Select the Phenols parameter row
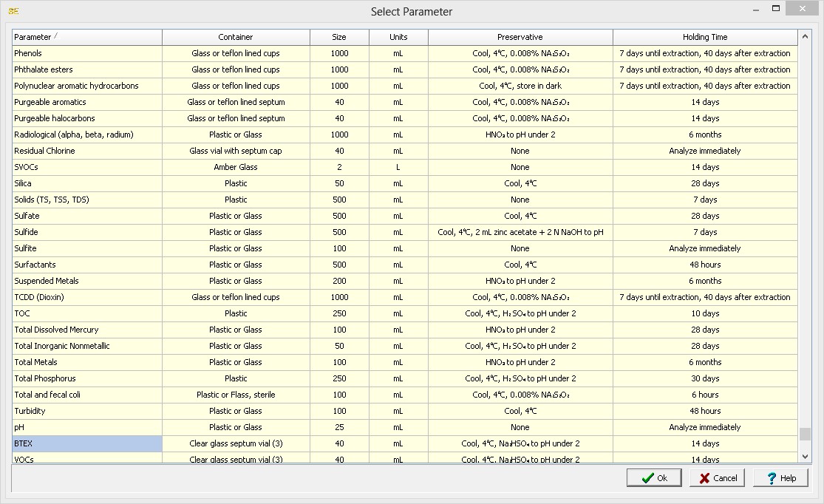This screenshot has width=824, height=504. (87, 53)
